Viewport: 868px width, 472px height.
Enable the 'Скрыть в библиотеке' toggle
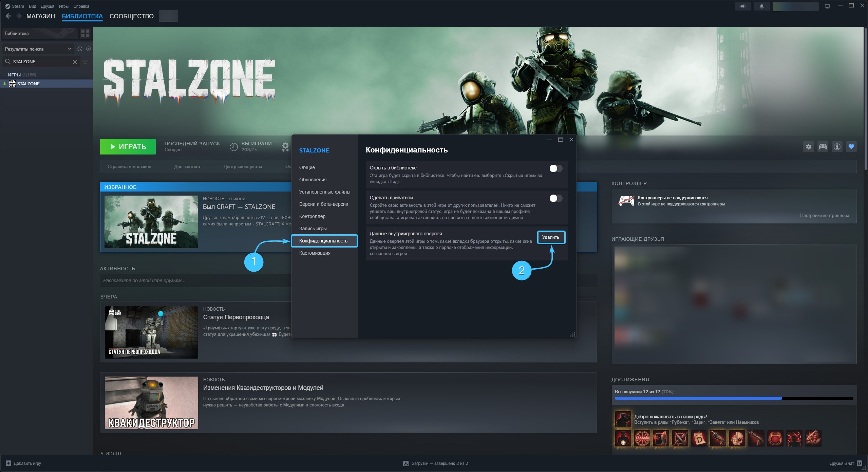(555, 168)
